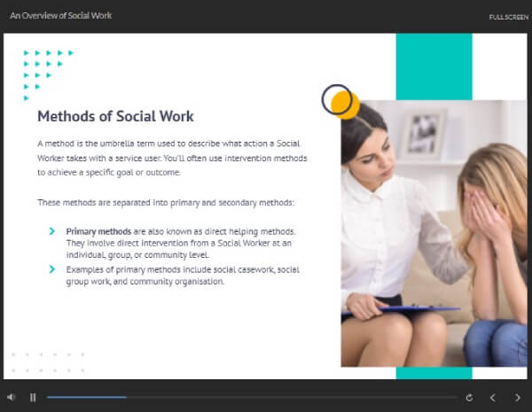The height and width of the screenshot is (412, 532).
Task: Pause the slide playback
Action: pos(33,397)
